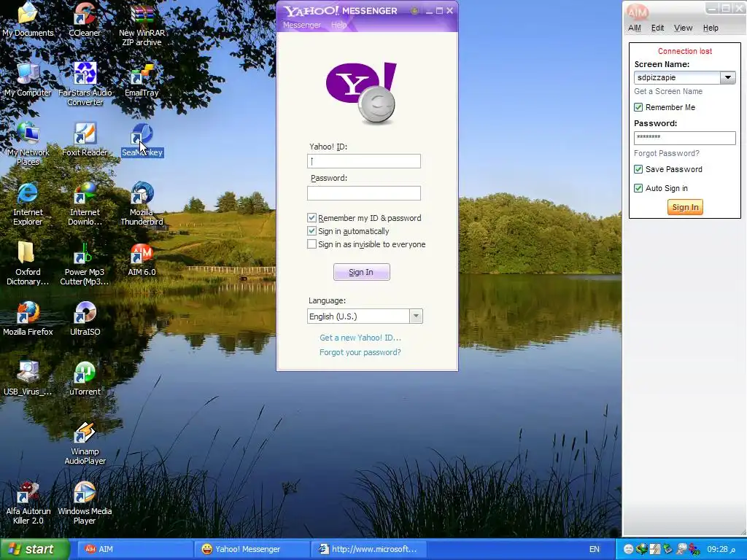Select the USB_Virus desktop icon
The image size is (747, 560).
click(28, 378)
